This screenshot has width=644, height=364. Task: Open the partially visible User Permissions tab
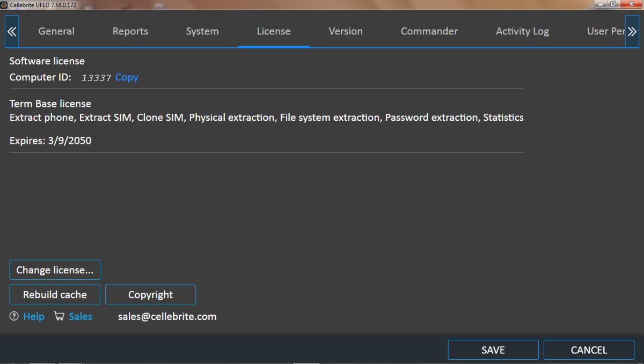coord(606,31)
